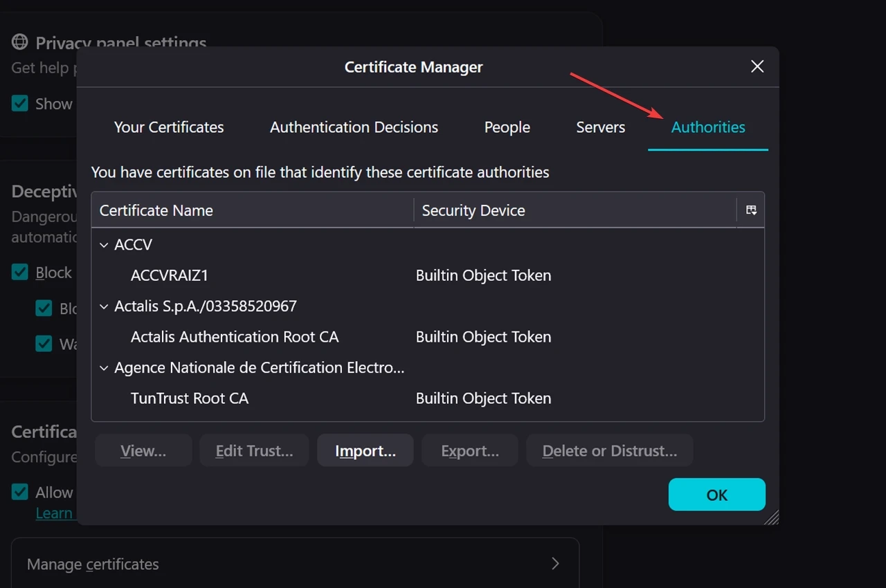The image size is (886, 588).
Task: Click Builtin Object Token for ACCVRAIZ1
Action: tap(483, 275)
